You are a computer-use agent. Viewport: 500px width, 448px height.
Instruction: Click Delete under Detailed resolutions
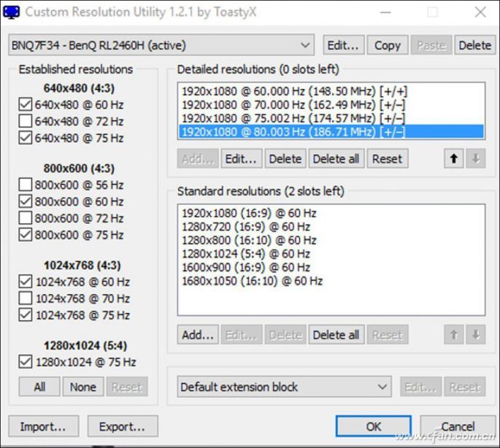(x=285, y=158)
